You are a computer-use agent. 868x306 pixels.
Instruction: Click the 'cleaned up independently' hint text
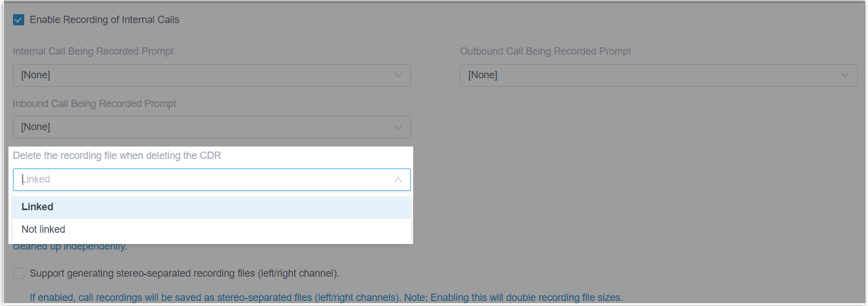[x=70, y=247]
